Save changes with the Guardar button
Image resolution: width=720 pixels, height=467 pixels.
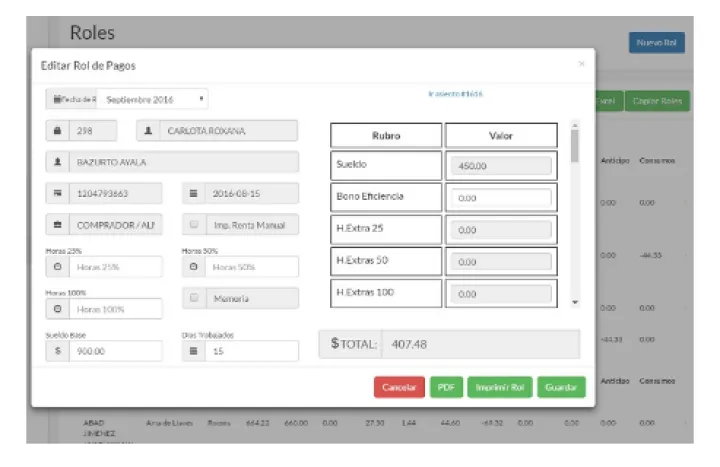pyautogui.click(x=561, y=387)
